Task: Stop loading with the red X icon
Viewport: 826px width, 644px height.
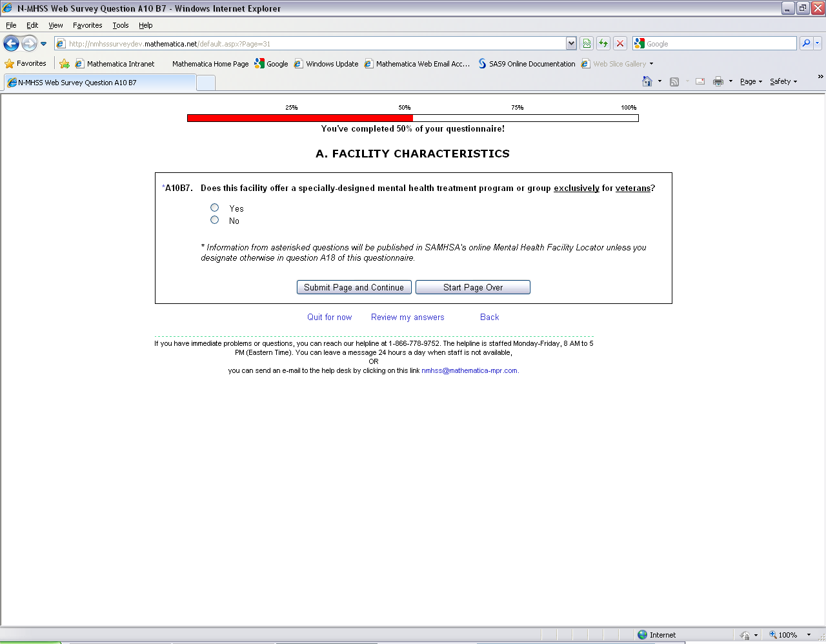Action: (620, 43)
